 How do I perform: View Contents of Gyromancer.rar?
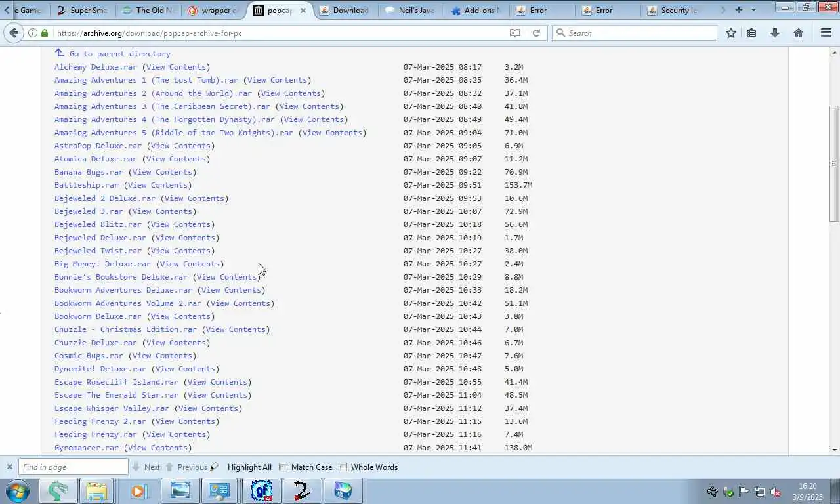click(157, 448)
